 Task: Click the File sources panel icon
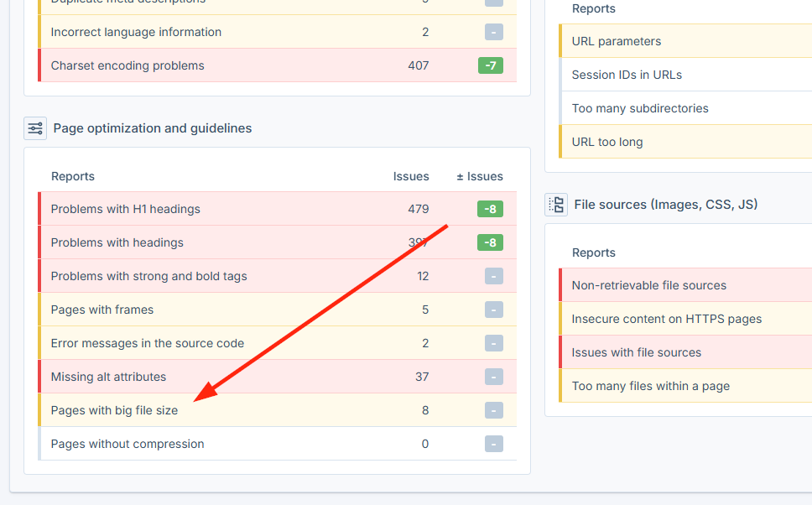pyautogui.click(x=556, y=204)
